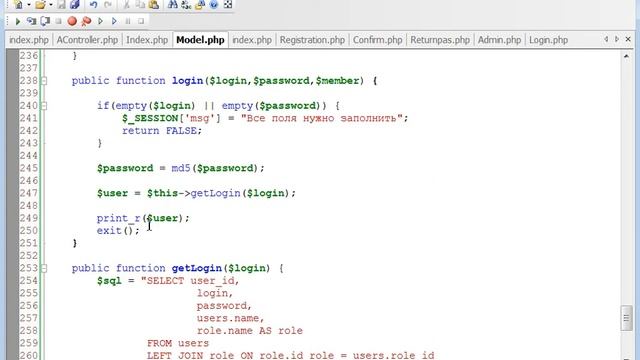The width and height of the screenshot is (640, 360).
Task: Open the Returnpas.php tab
Action: pyautogui.click(x=440, y=40)
